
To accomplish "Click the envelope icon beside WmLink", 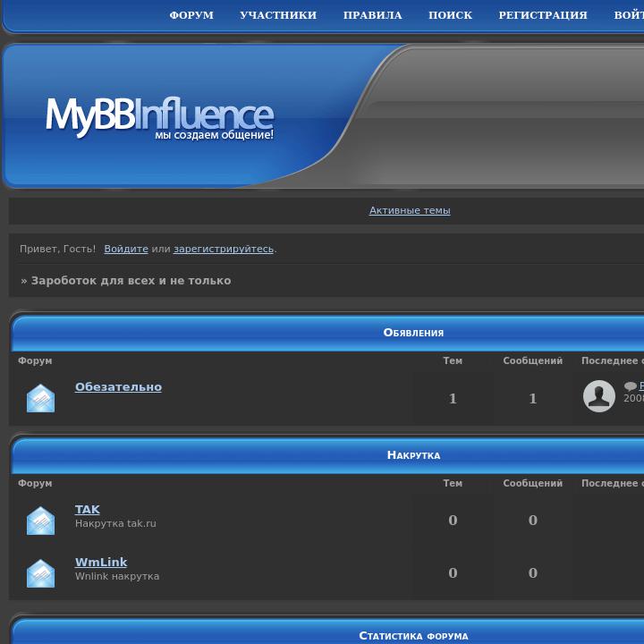I will tap(40, 573).
